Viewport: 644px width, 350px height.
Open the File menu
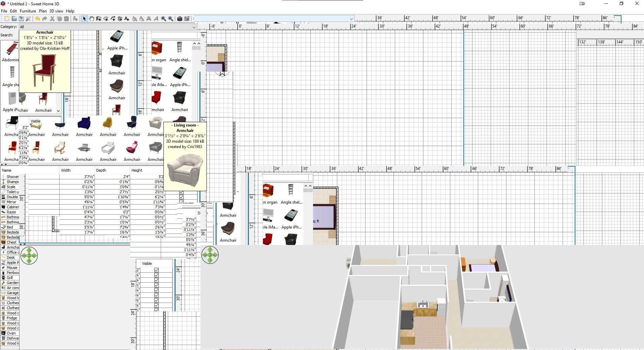click(4, 11)
